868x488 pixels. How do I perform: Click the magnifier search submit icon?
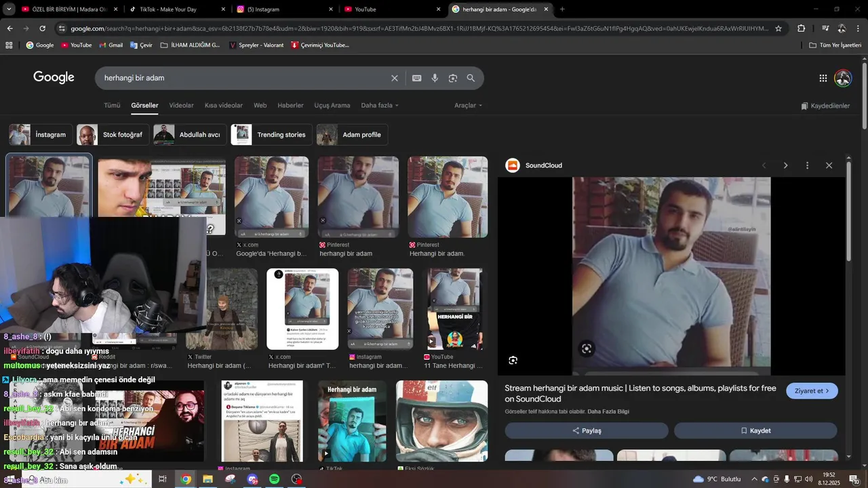[471, 78]
